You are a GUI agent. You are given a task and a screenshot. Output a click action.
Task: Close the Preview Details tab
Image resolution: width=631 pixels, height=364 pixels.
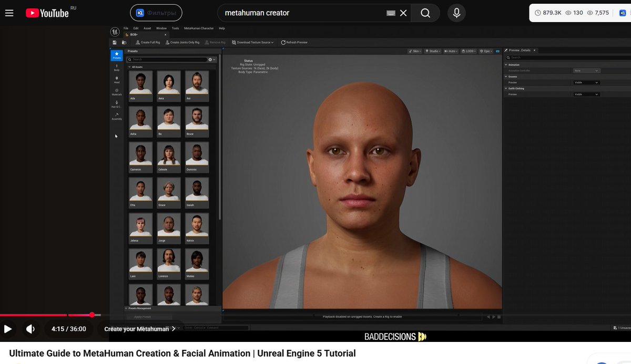[535, 50]
